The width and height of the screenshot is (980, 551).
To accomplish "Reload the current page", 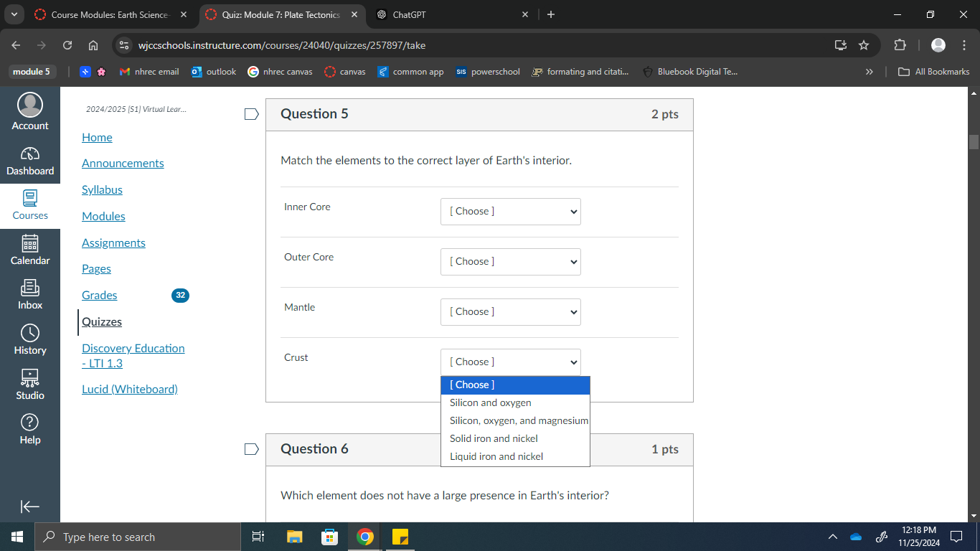I will (x=67, y=45).
